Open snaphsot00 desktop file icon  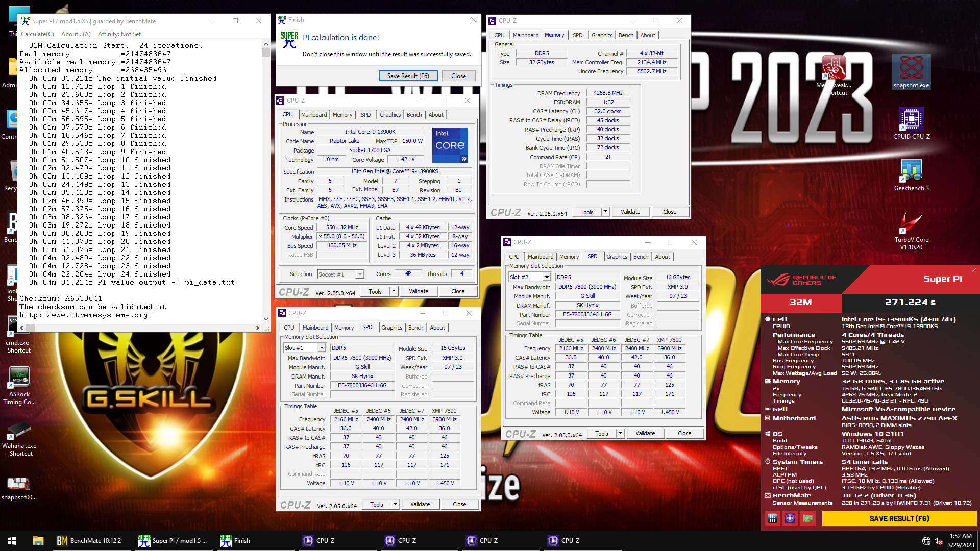(19, 488)
